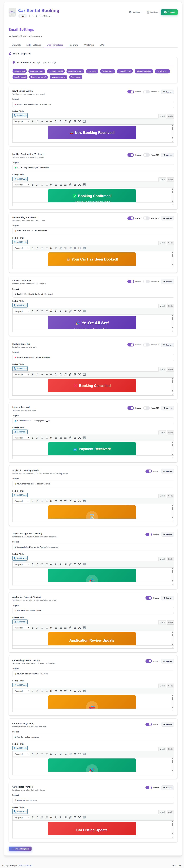The height and width of the screenshot is (868, 184).
Task: Toggle fullscreen in Payment Received editor
Action: [79, 438]
